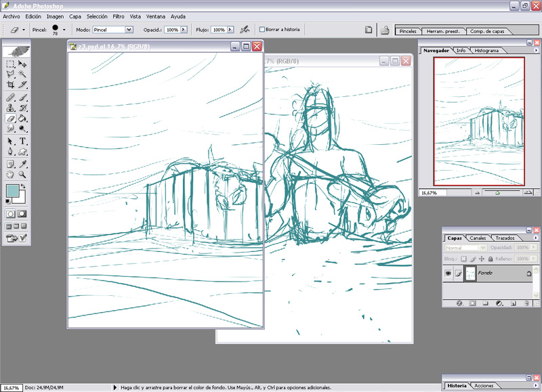Viewport: 542px width, 392px height.
Task: Select the Type tool
Action: (22, 141)
